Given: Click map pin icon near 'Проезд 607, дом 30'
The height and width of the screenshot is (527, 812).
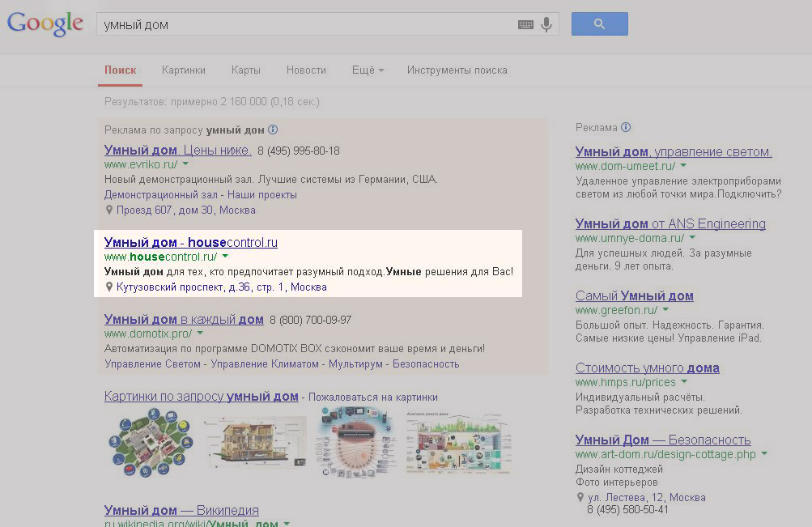Looking at the screenshot, I should tap(108, 210).
